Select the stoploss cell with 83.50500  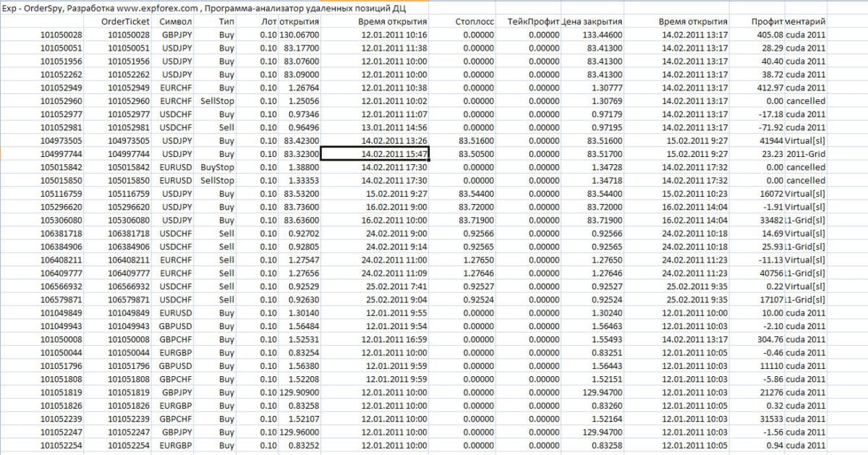point(475,154)
